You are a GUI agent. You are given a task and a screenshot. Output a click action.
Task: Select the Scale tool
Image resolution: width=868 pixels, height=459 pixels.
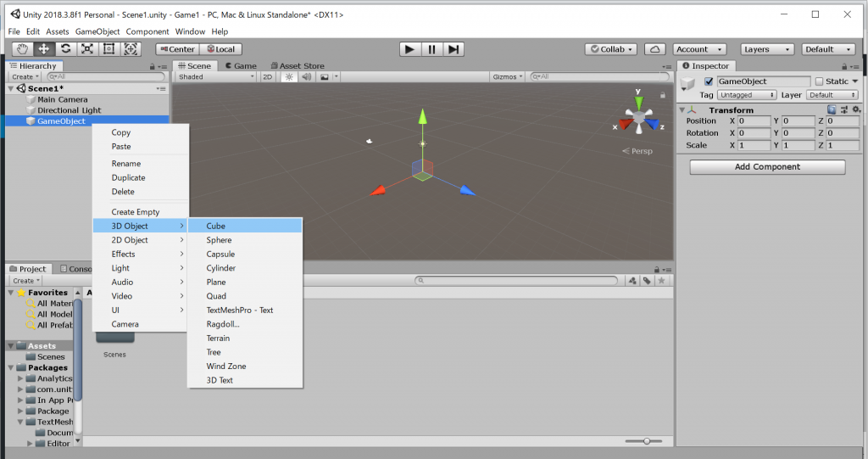click(x=87, y=48)
